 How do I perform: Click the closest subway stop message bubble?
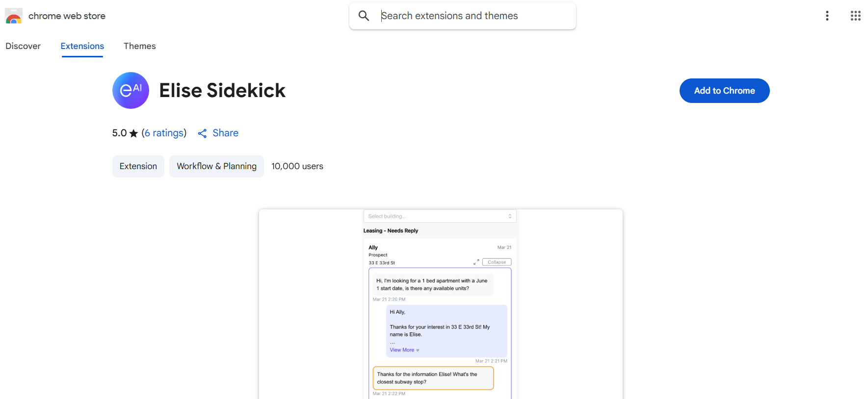point(433,378)
